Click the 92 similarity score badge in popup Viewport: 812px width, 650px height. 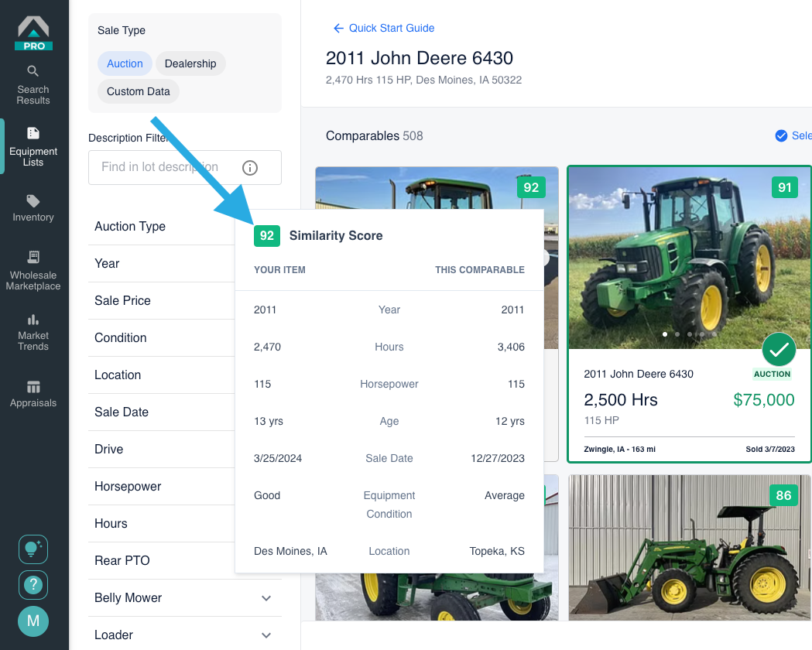point(267,236)
